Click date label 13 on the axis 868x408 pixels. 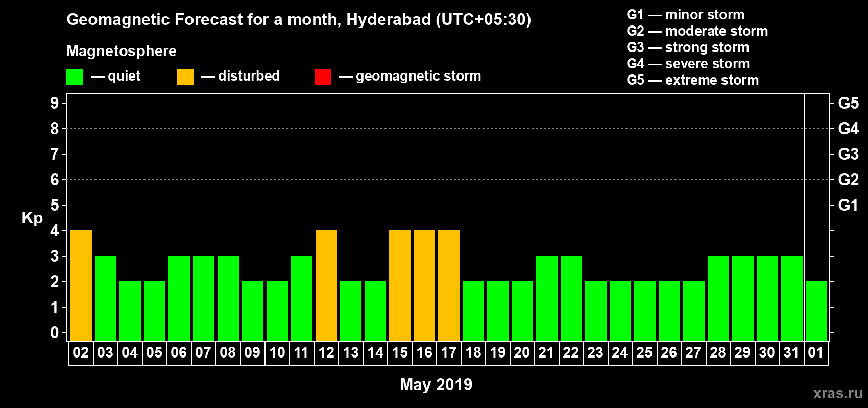click(x=351, y=353)
